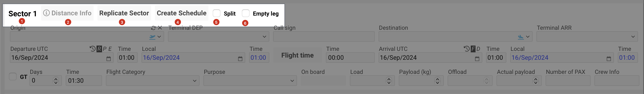The image size is (644, 94).
Task: Open Arrival UTC calendar picker
Action: click(477, 59)
